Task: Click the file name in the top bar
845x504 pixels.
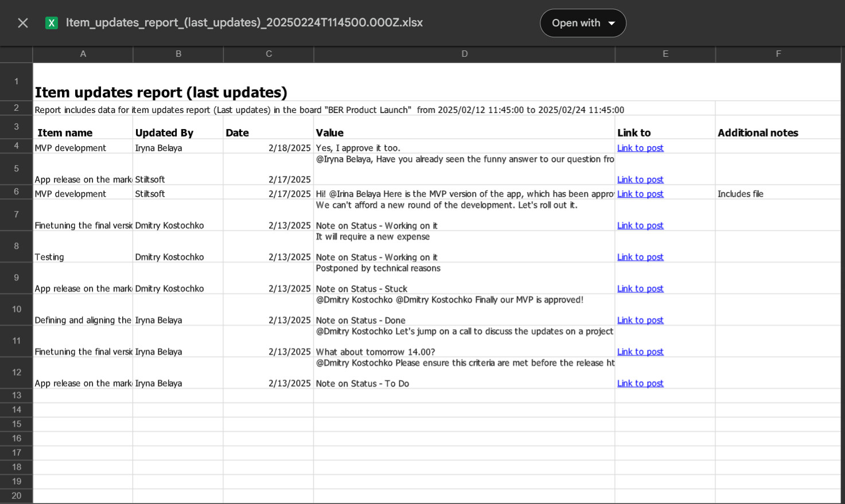Action: coord(244,23)
